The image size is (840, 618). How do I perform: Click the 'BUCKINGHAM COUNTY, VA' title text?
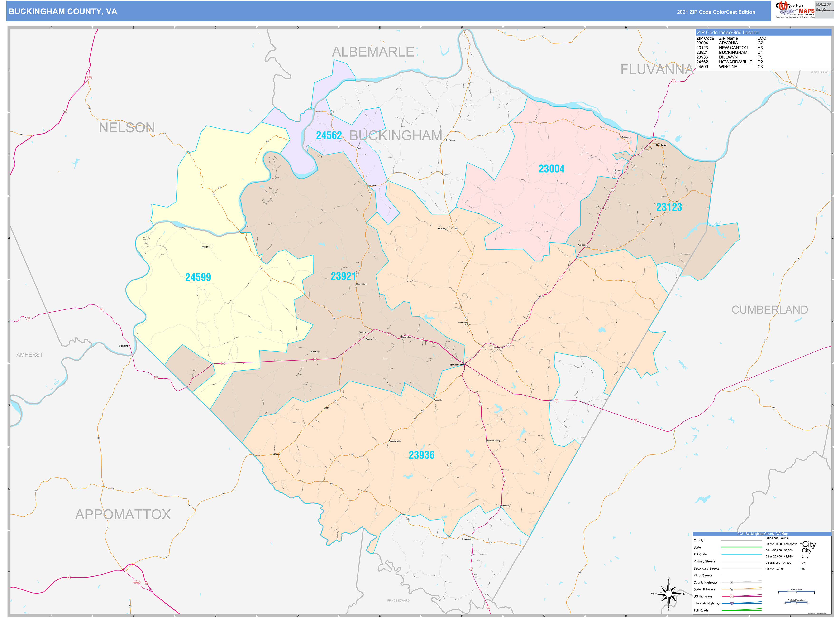[x=64, y=12]
